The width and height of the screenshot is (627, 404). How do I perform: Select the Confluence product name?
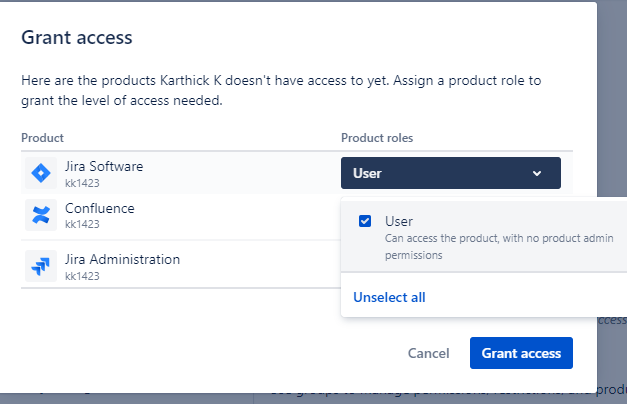[x=99, y=208]
